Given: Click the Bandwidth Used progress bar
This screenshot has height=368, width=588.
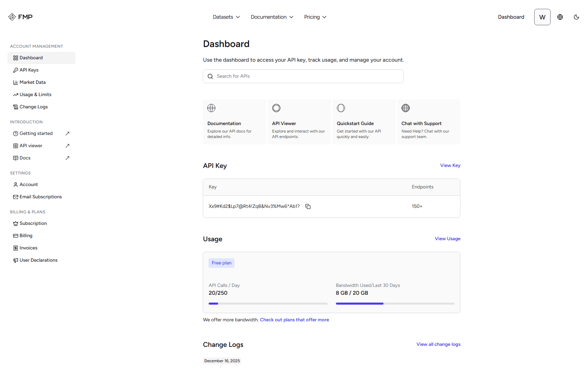Looking at the screenshot, I should tap(395, 304).
